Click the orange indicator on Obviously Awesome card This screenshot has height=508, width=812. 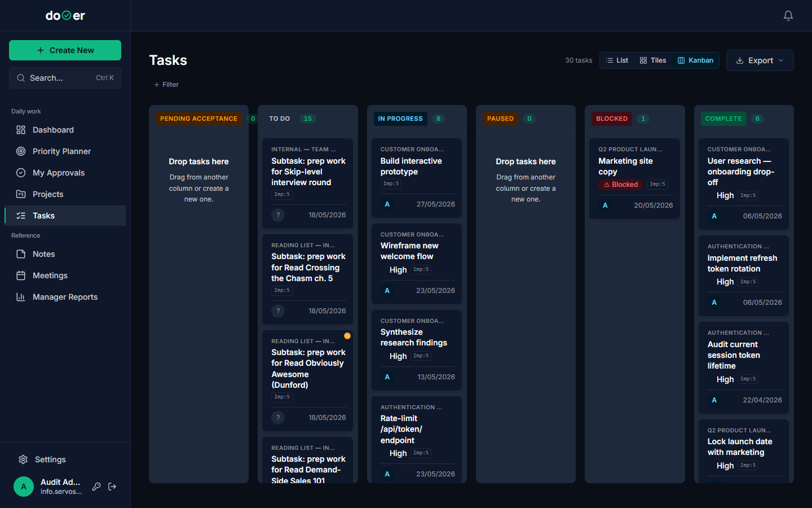(347, 336)
